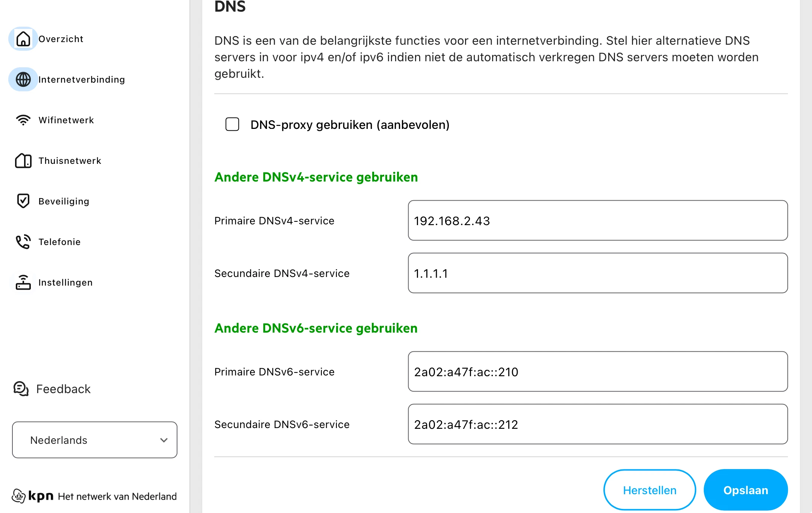Click the Beveiliging shield icon
Image resolution: width=812 pixels, height=513 pixels.
[23, 201]
